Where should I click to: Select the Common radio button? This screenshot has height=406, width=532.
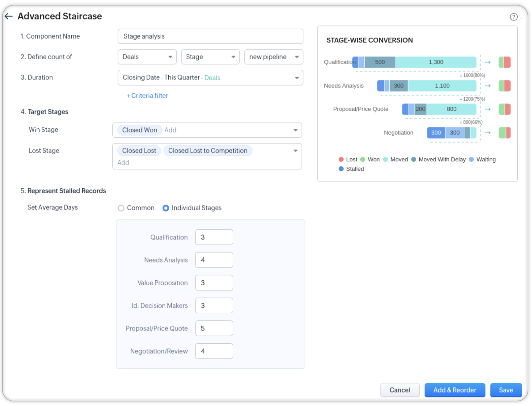point(121,208)
